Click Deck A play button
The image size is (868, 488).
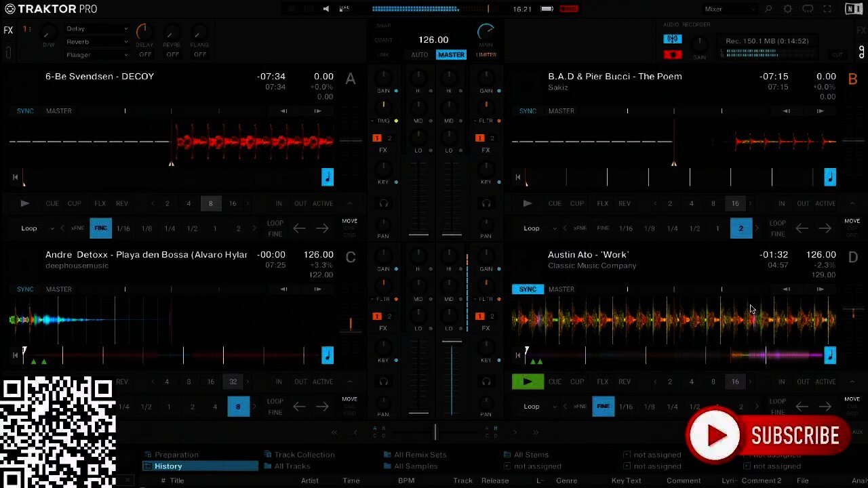(x=25, y=203)
